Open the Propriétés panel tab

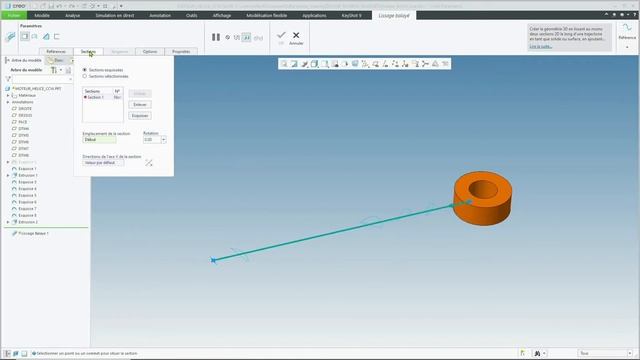[181, 51]
